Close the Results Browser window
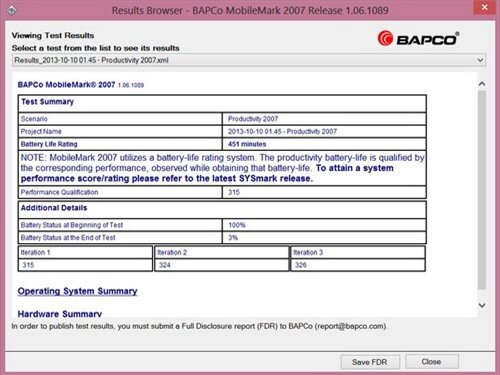Image resolution: width=500 pixels, height=375 pixels. pyautogui.click(x=484, y=7)
